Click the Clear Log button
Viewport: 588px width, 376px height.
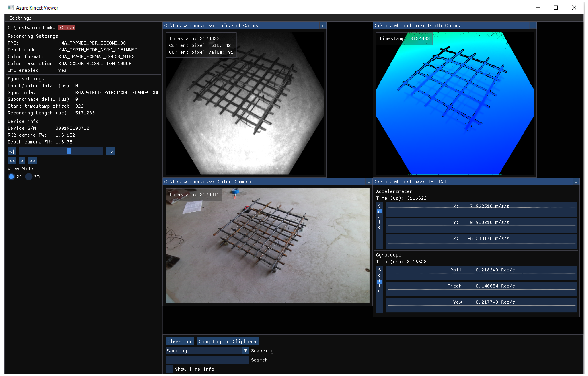pyautogui.click(x=180, y=341)
